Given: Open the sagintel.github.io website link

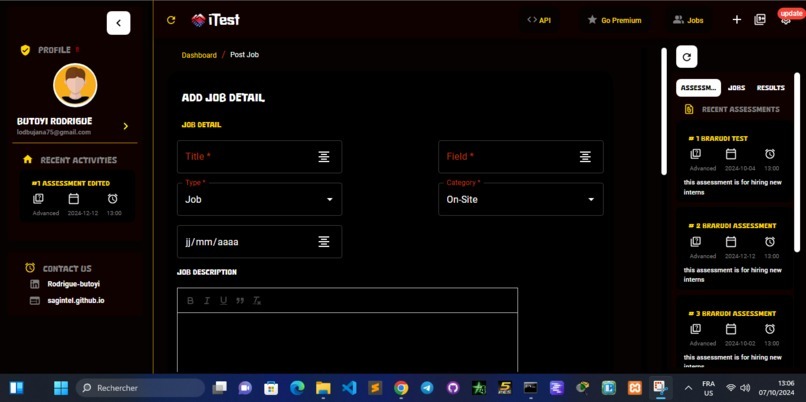Looking at the screenshot, I should tap(76, 300).
